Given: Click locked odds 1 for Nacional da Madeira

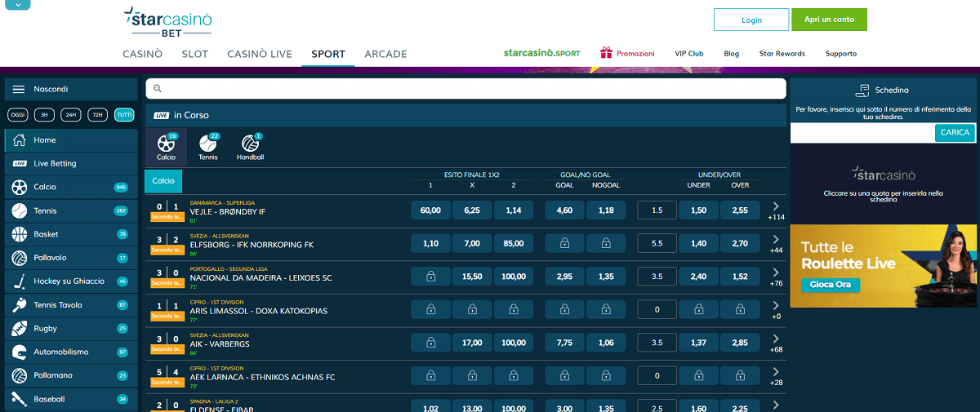Looking at the screenshot, I should tap(430, 277).
